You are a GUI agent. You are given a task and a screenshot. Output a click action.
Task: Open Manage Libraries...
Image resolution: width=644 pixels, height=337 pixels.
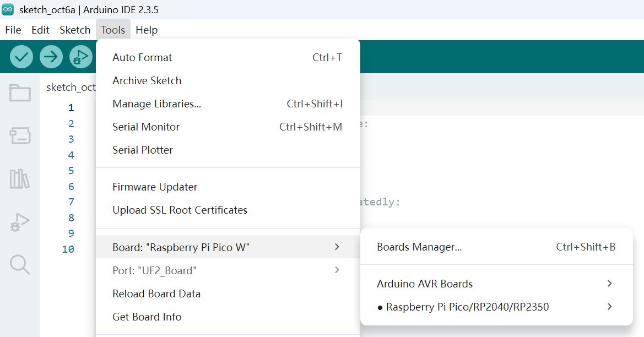[x=228, y=104]
